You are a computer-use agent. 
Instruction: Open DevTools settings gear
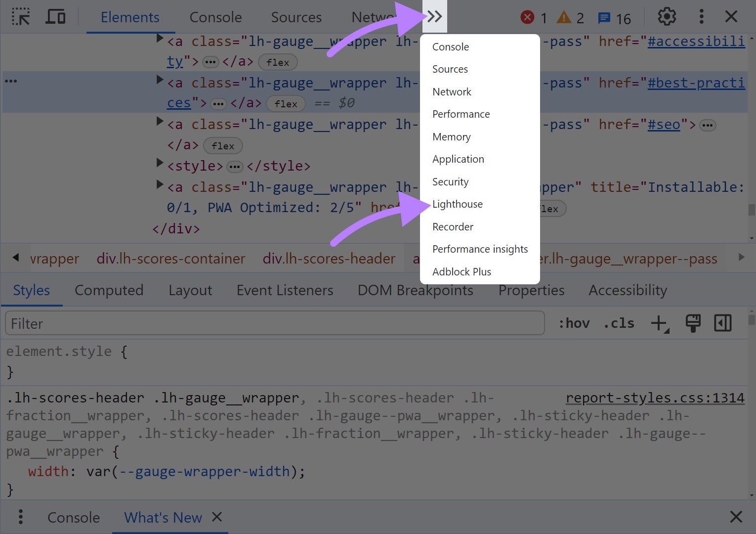(x=667, y=17)
